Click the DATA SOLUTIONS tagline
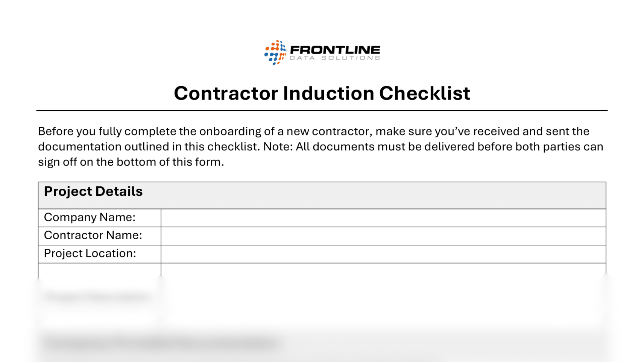The image size is (644, 362). [x=335, y=58]
